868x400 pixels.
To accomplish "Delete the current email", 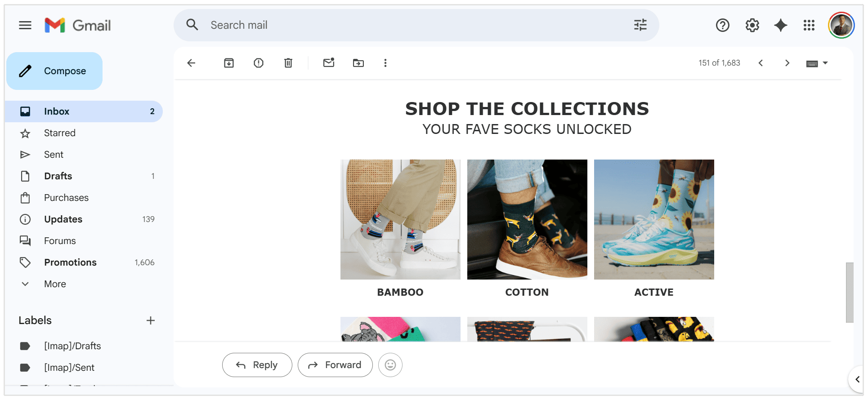I will coord(288,63).
